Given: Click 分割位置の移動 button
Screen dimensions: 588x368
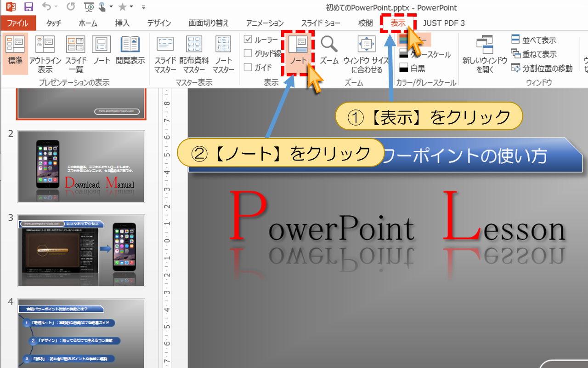Looking at the screenshot, I should (542, 68).
